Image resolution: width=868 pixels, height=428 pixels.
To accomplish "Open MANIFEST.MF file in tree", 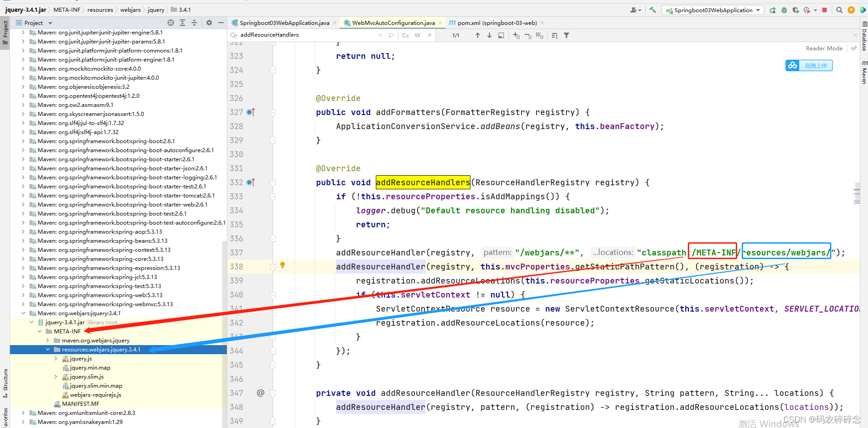I will (x=81, y=404).
